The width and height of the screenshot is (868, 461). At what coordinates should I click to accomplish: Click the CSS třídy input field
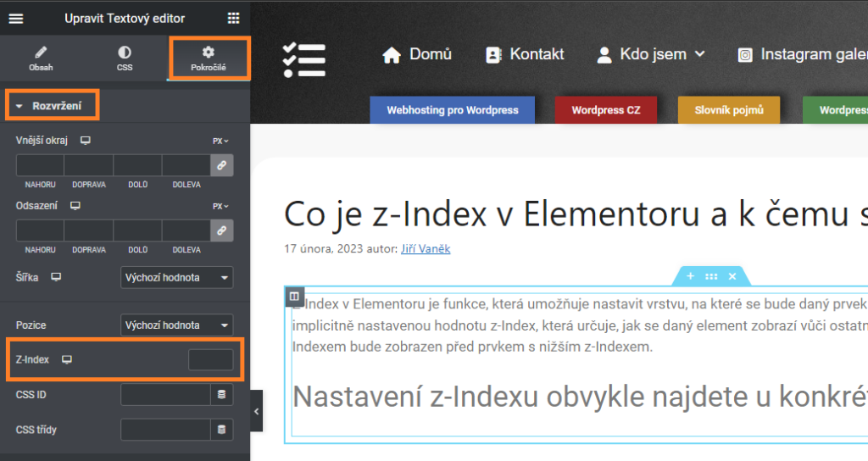(165, 430)
